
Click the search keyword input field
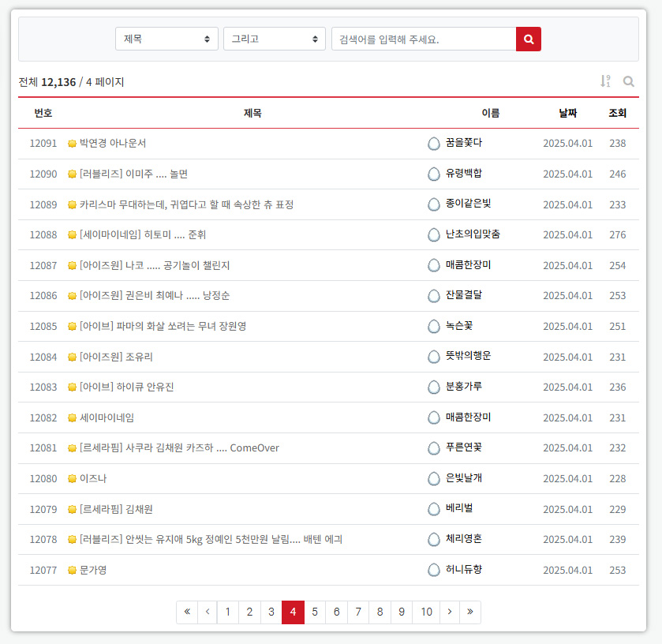point(423,39)
